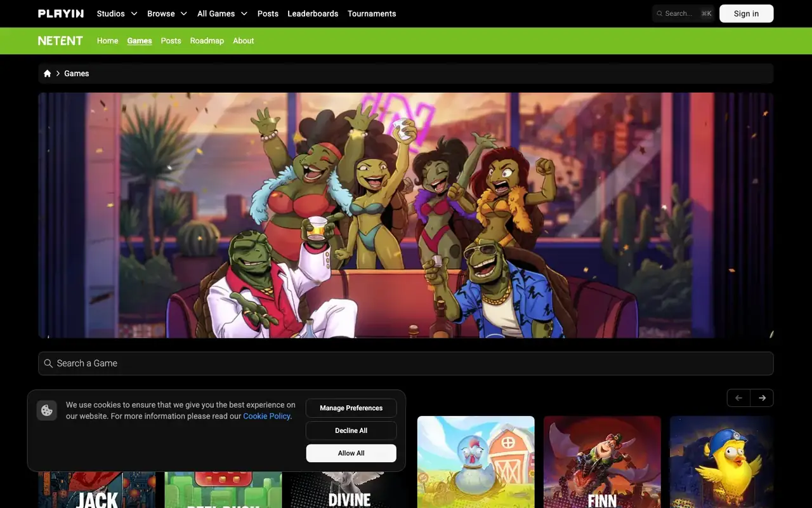Click the Games breadcrumb label
This screenshot has width=812, height=508.
pyautogui.click(x=77, y=74)
